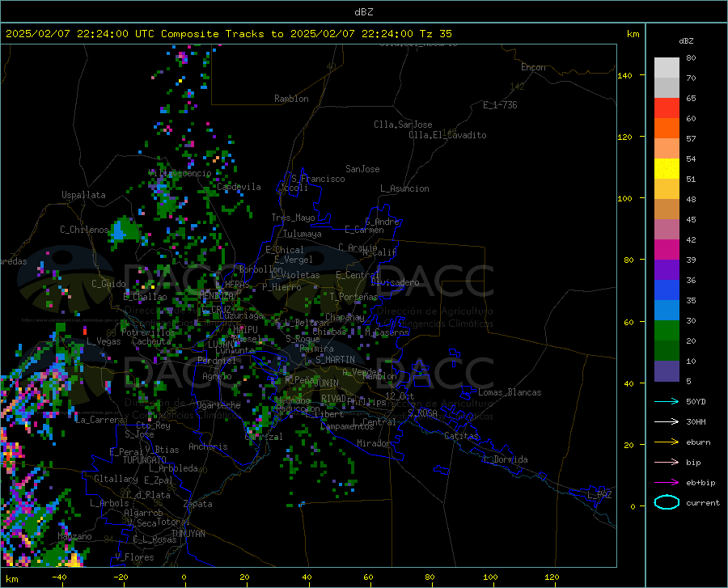Click the TUPUNGATO map label
This screenshot has width=728, height=588.
coord(145,460)
